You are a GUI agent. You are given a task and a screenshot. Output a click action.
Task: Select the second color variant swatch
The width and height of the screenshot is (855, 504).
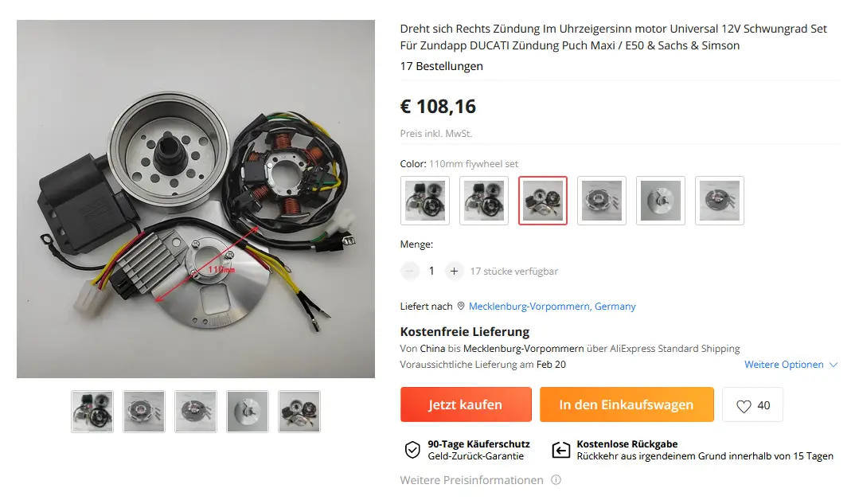(484, 200)
